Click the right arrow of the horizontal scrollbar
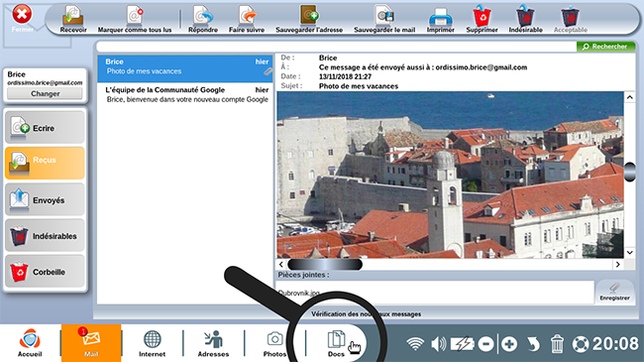Viewport: 644px width, 362px height. click(618, 265)
